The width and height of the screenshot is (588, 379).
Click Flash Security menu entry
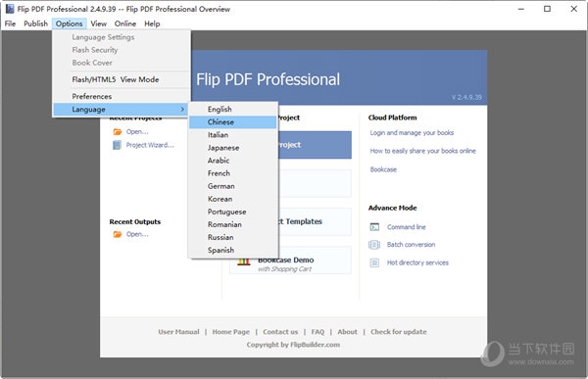pos(120,50)
